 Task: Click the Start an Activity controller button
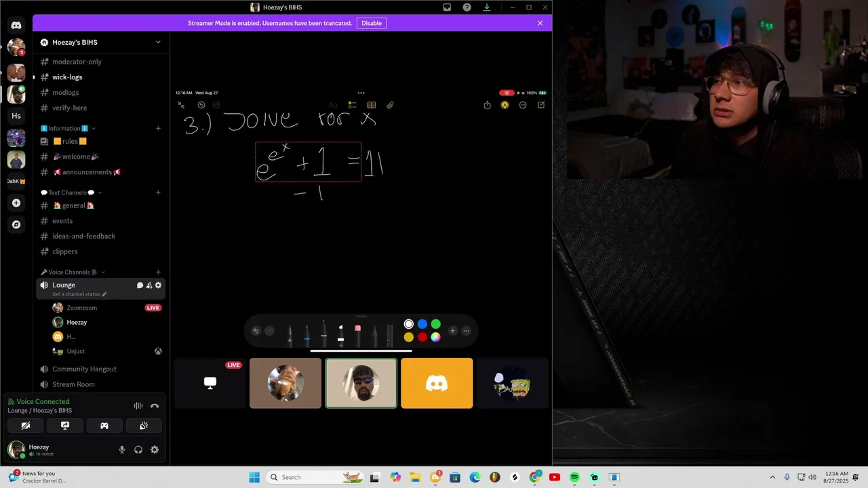(x=104, y=426)
